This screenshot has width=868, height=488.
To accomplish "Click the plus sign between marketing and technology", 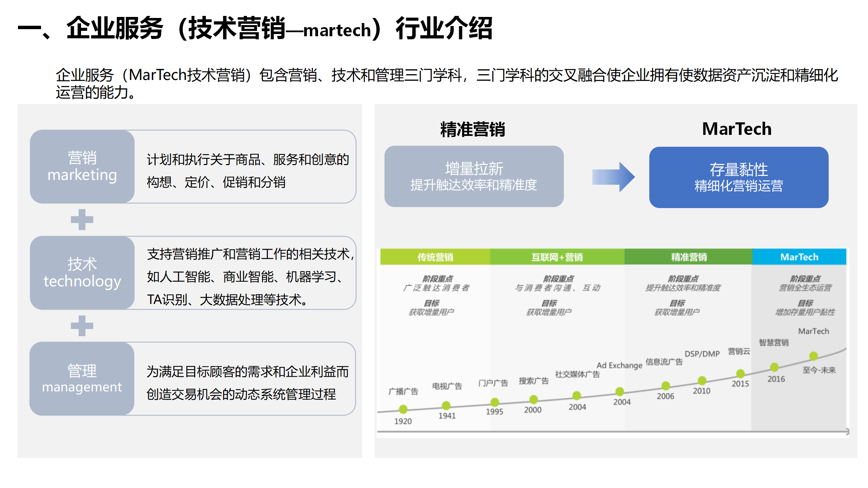I will click(82, 220).
